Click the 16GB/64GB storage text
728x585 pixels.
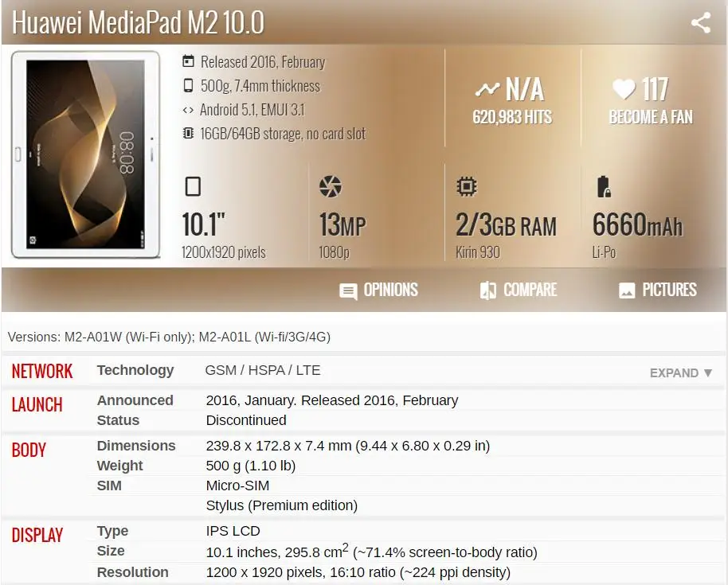pyautogui.click(x=283, y=134)
